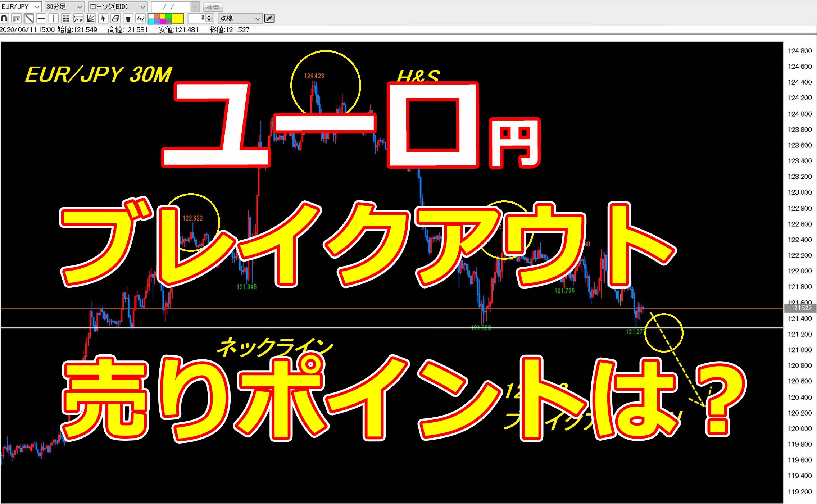Activate the pointer selection tool

pos(103,18)
